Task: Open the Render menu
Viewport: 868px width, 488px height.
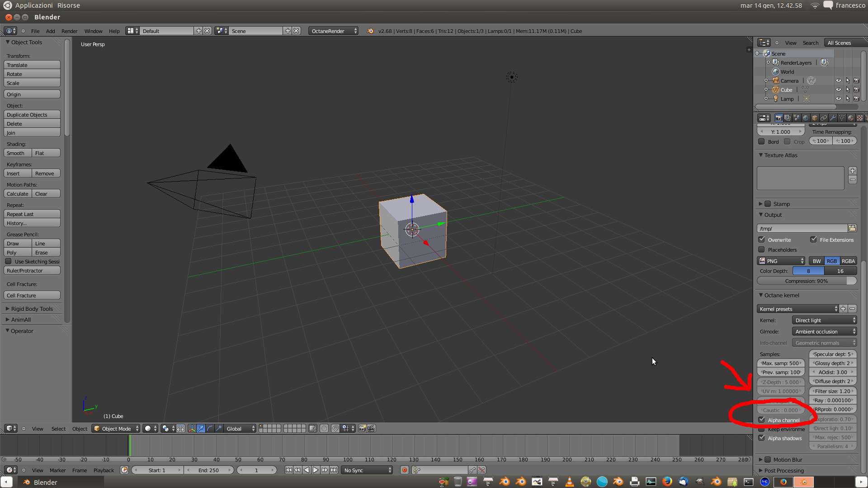Action: click(x=69, y=31)
